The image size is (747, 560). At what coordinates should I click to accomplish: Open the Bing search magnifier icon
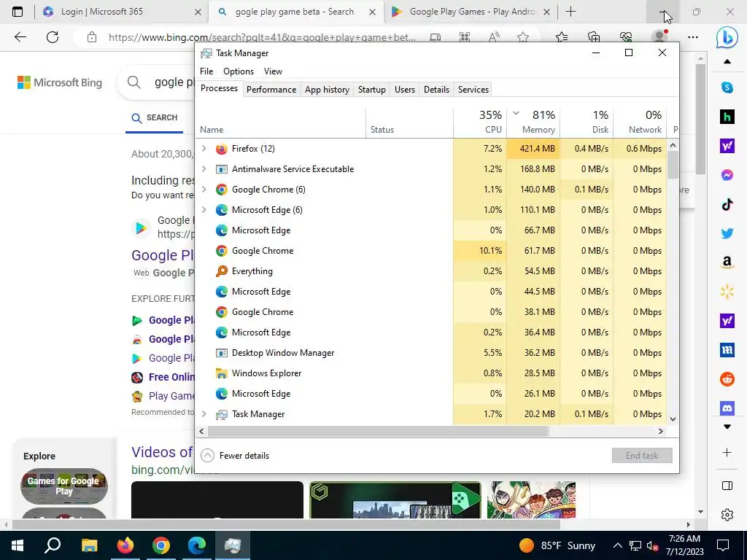[x=134, y=82]
